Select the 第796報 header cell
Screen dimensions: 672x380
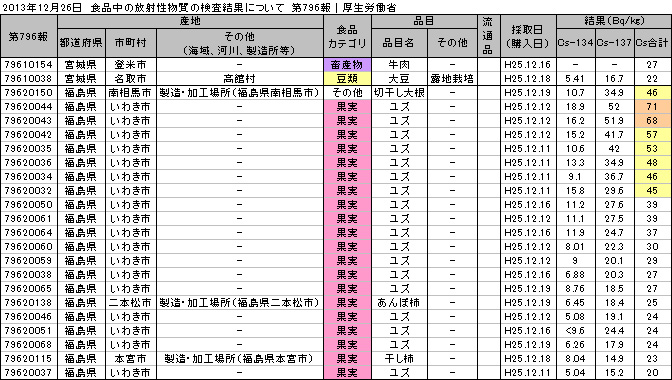tap(29, 36)
